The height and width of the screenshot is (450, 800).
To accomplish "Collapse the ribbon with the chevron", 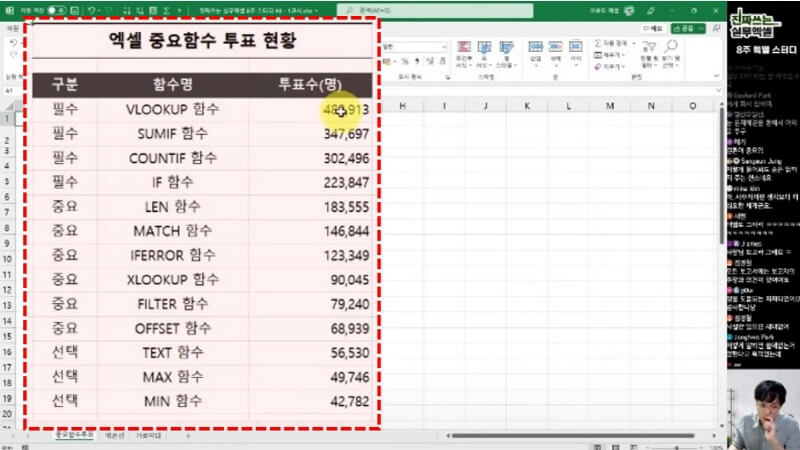I will 716,76.
